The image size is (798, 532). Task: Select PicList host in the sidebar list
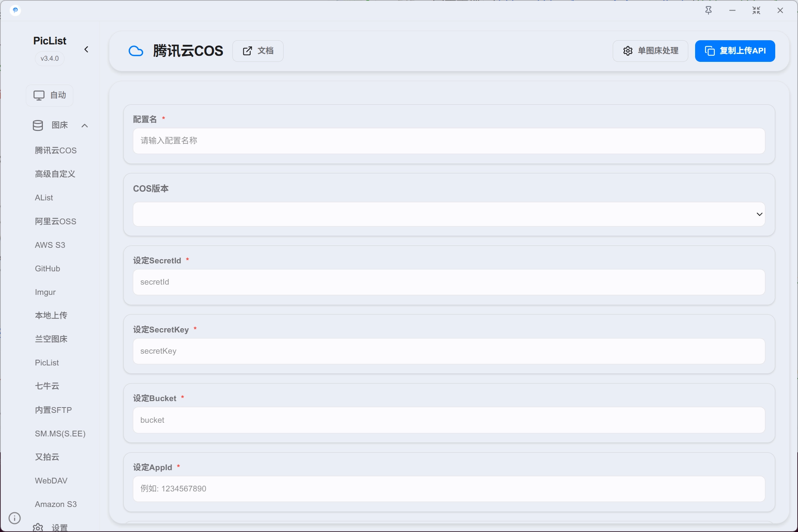click(47, 363)
